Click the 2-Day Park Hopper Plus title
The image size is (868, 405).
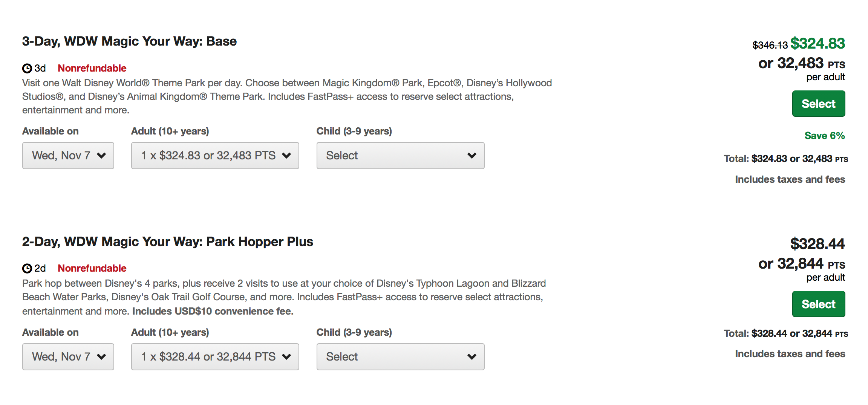pyautogui.click(x=167, y=241)
